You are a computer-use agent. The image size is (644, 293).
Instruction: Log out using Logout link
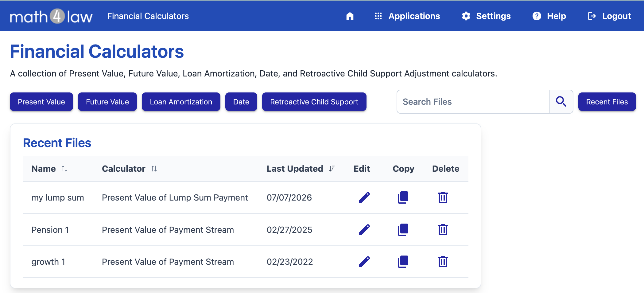609,16
